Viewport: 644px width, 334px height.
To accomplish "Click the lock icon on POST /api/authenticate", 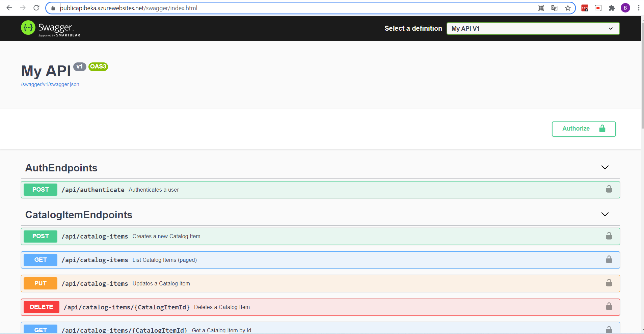I will coord(609,189).
